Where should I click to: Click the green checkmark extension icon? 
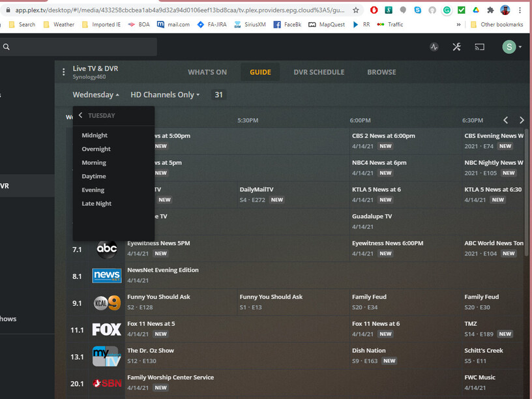click(461, 10)
